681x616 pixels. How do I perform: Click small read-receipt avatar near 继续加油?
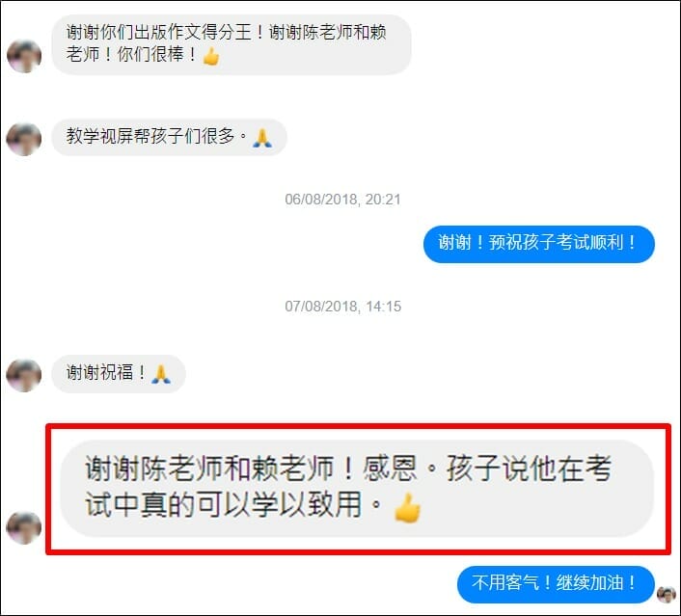666,594
